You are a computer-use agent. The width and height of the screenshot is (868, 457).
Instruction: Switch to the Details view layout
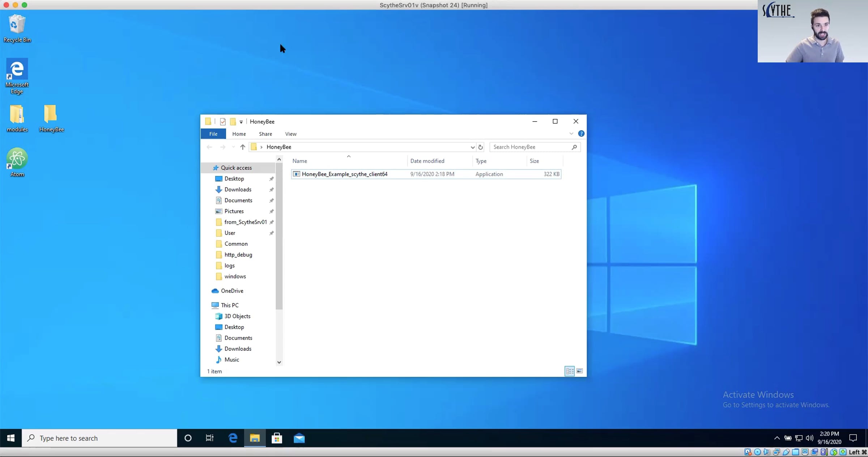coord(570,371)
